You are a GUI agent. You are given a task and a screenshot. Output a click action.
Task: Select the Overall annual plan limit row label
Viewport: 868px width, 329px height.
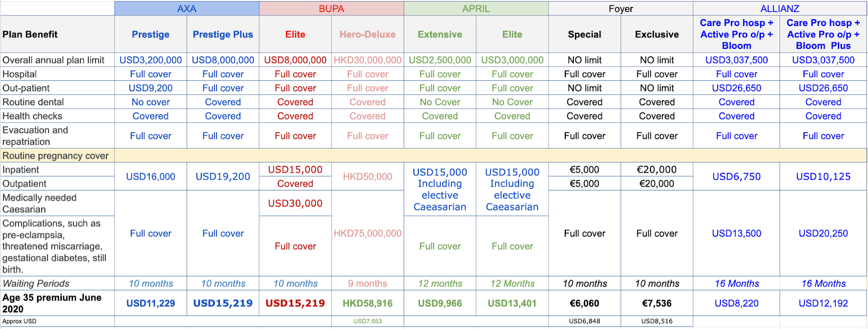pos(58,60)
